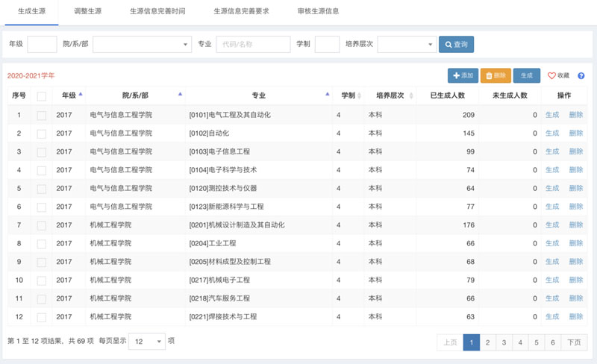Screen dimensions: 597x364
Task: Click the orange 删除 button above table
Action: (x=496, y=75)
